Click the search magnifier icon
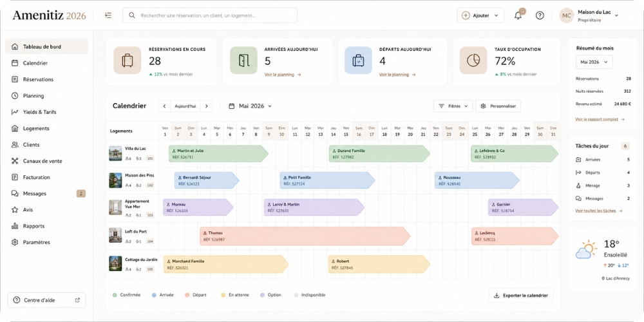644x322 pixels. (132, 15)
